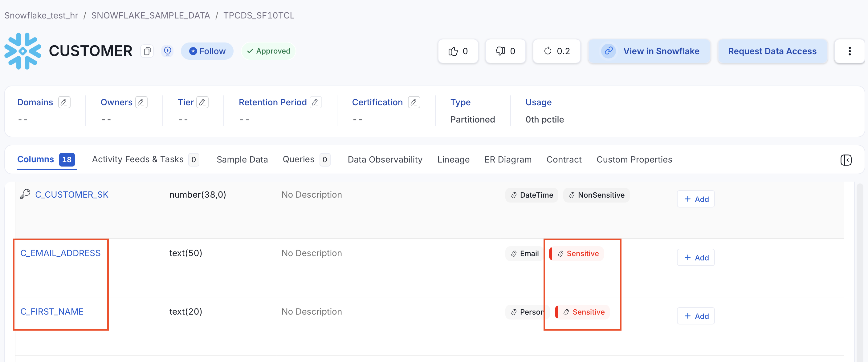Click No Description for C_FIRST_NAME
This screenshot has height=362, width=868.
[312, 312]
